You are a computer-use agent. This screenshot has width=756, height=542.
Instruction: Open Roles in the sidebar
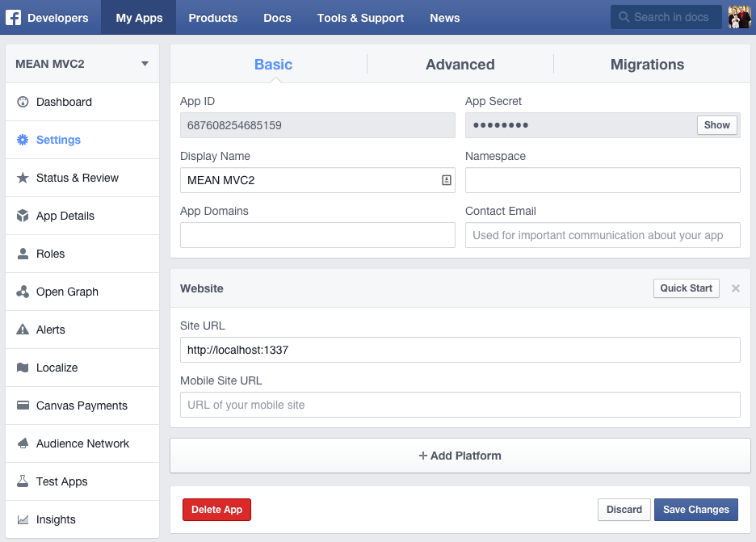[82, 254]
